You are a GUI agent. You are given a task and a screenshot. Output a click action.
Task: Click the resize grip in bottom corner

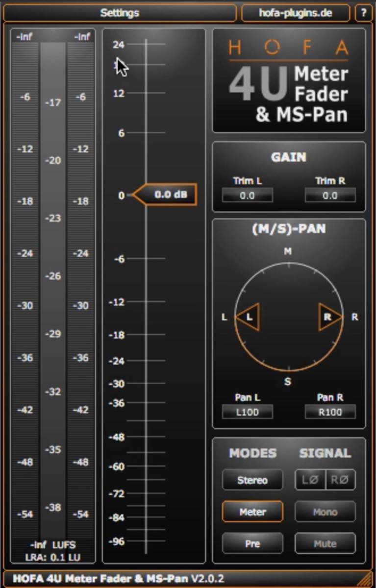[x=365, y=578]
